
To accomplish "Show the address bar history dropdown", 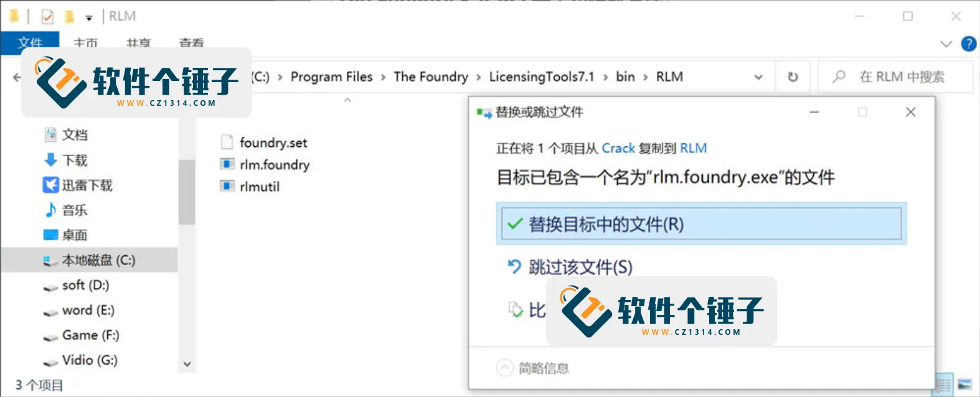I will (758, 77).
